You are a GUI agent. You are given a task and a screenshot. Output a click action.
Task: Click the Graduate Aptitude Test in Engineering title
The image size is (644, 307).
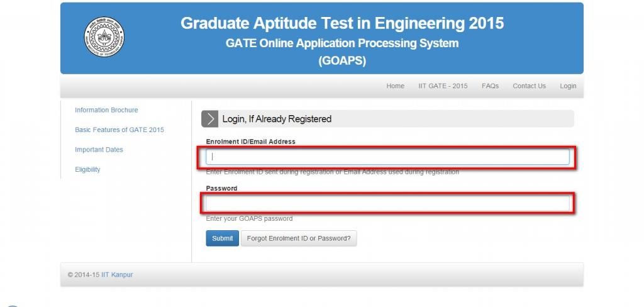pyautogui.click(x=342, y=23)
